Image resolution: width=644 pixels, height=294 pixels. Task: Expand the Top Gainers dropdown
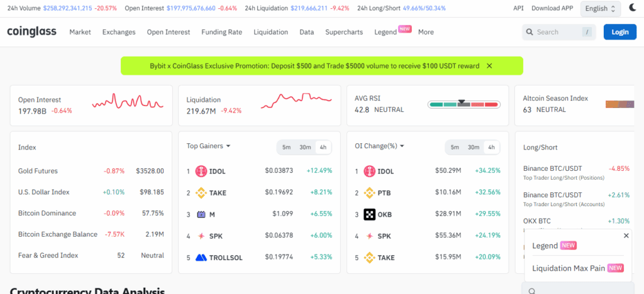pos(208,146)
